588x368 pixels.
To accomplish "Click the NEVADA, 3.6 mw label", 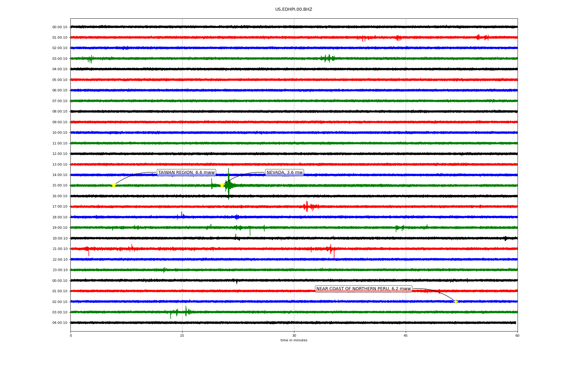I will coord(285,173).
